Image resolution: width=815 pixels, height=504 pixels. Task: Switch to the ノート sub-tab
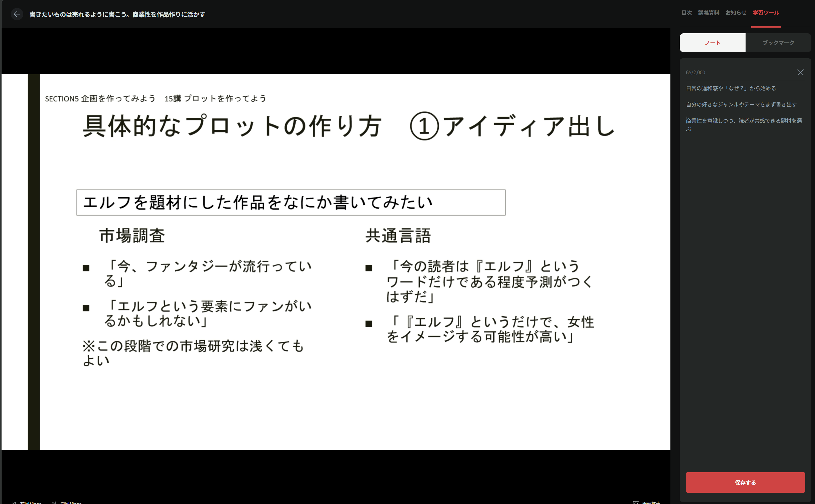click(x=712, y=43)
